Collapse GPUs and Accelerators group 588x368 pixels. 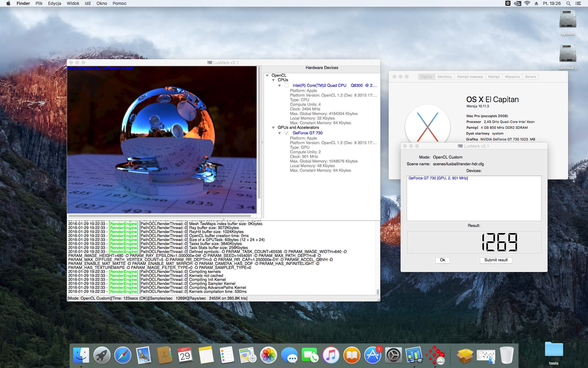coord(273,128)
